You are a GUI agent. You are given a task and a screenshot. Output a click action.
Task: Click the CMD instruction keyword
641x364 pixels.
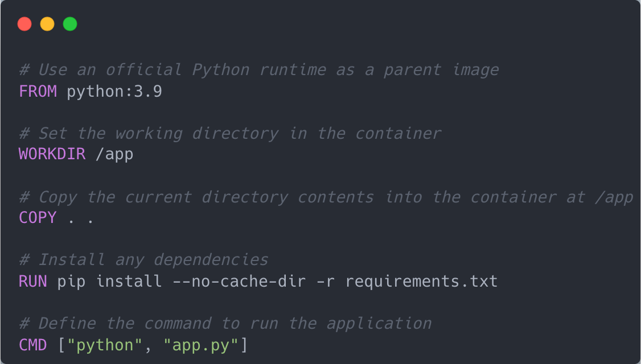[33, 345]
